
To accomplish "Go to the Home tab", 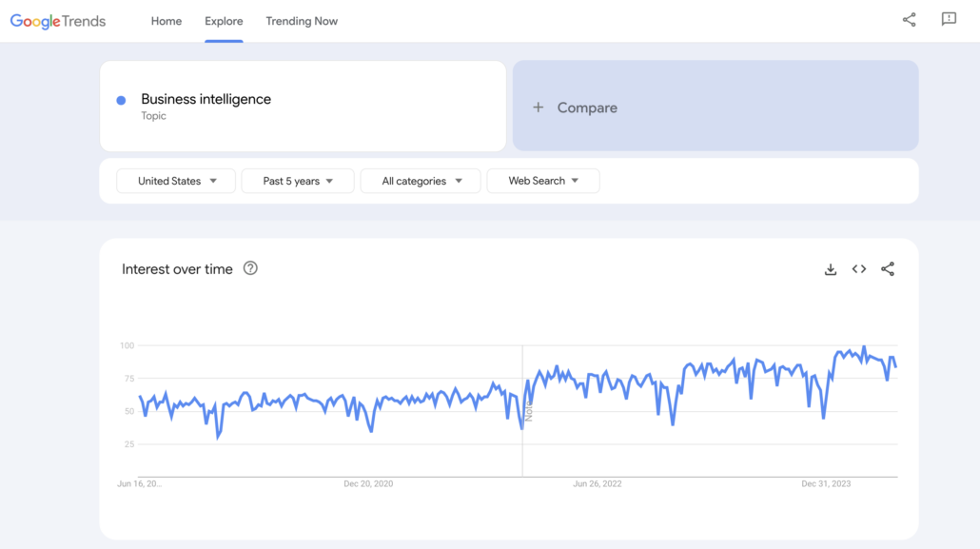I will pos(167,21).
